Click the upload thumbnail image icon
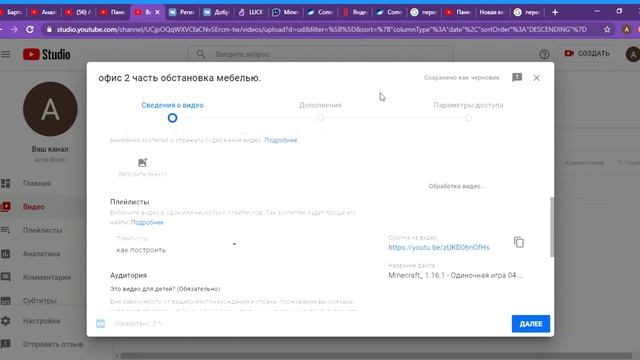The width and height of the screenshot is (640, 360). click(x=142, y=162)
